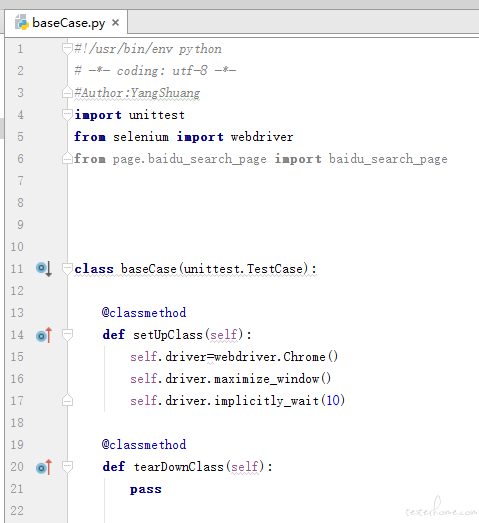Viewport: 479px width, 523px height.
Task: Click the first @classmethod decorator on line 13
Action: click(x=144, y=313)
